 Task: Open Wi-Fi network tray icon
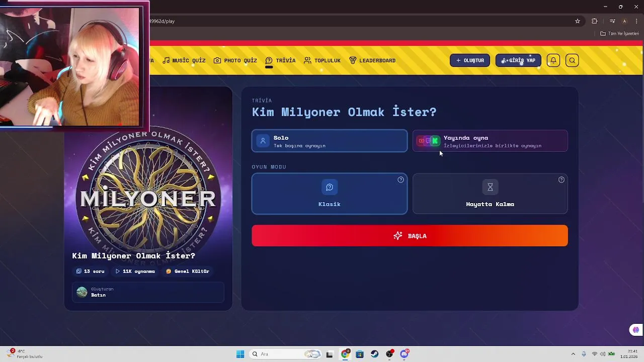coord(595,354)
